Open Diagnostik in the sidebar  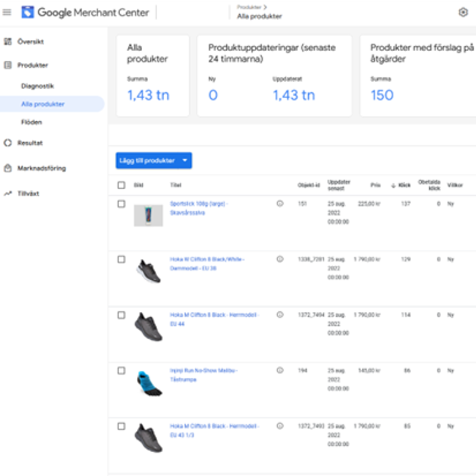click(x=37, y=86)
